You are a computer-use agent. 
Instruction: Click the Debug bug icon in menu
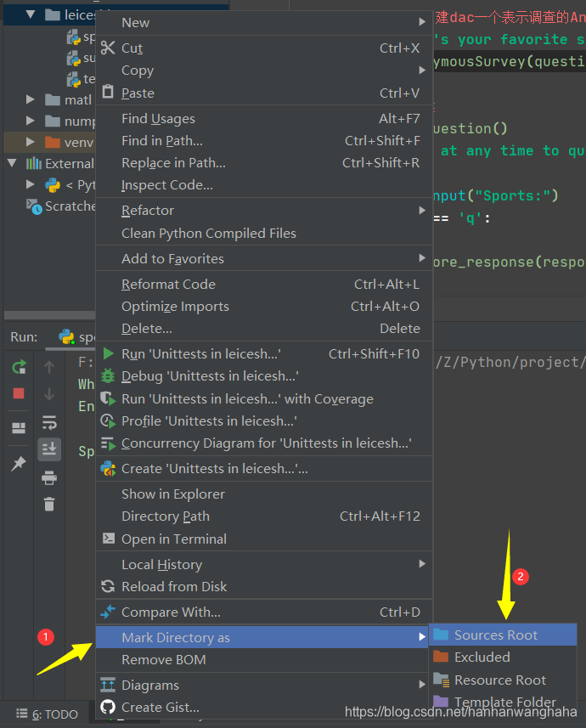click(108, 375)
